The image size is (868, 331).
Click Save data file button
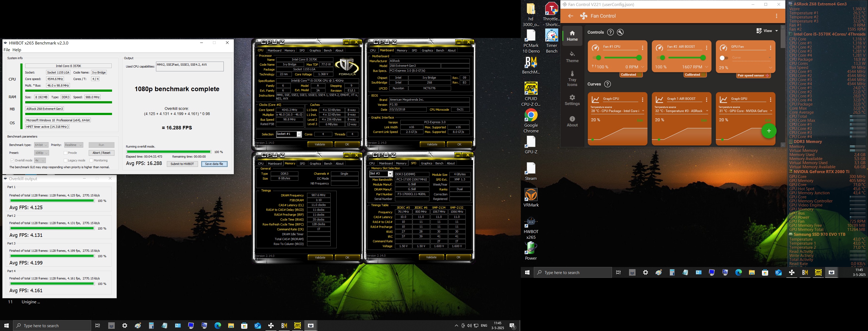coord(214,164)
